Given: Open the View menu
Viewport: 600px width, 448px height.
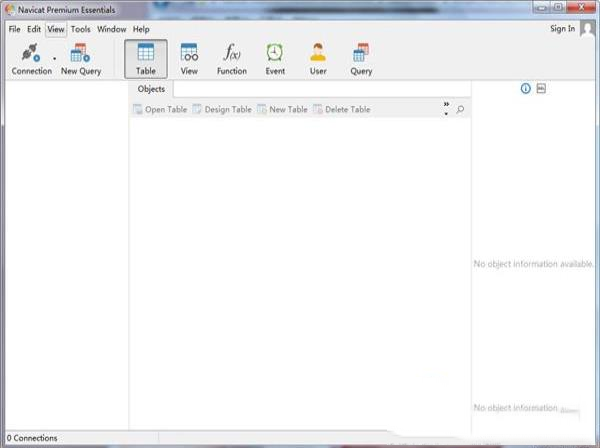Looking at the screenshot, I should point(56,29).
